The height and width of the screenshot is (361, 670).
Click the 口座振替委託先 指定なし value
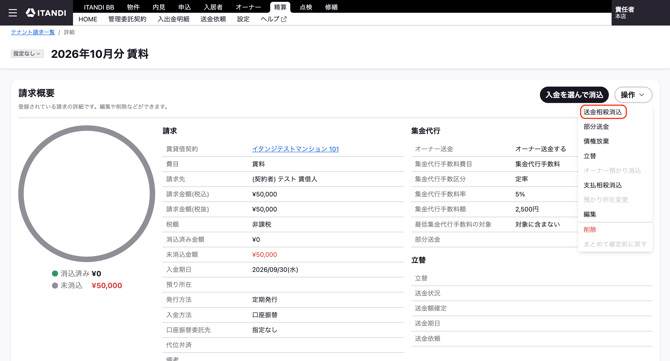(x=264, y=330)
